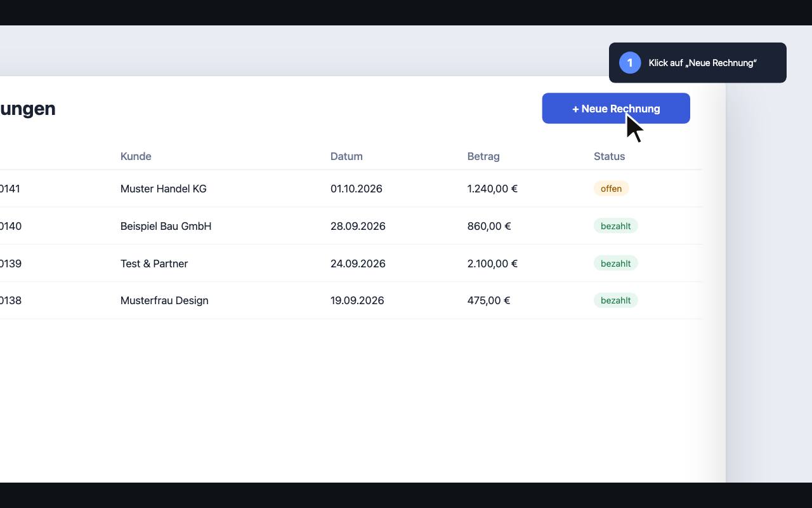812x508 pixels.
Task: Select the "Kunde" column header
Action: [136, 156]
